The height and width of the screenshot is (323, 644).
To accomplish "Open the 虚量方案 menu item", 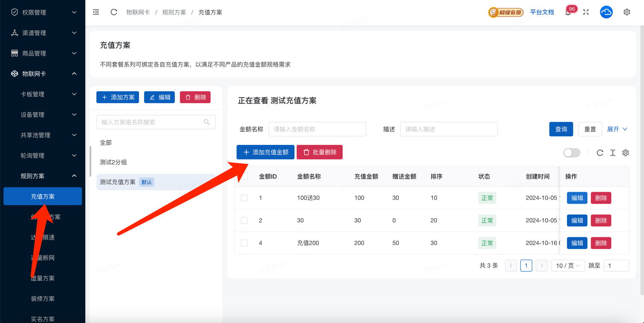I will [x=43, y=278].
